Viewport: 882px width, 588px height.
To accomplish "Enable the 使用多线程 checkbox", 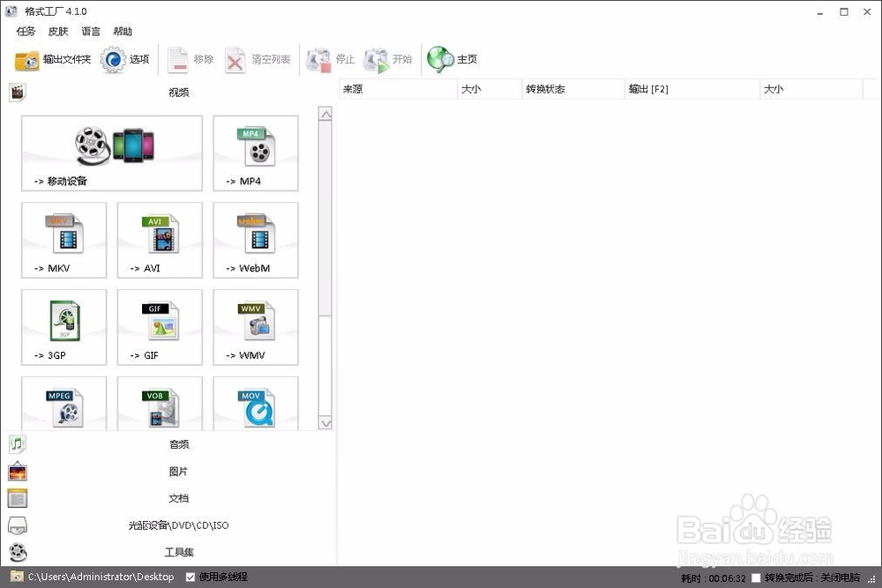I will (190, 577).
